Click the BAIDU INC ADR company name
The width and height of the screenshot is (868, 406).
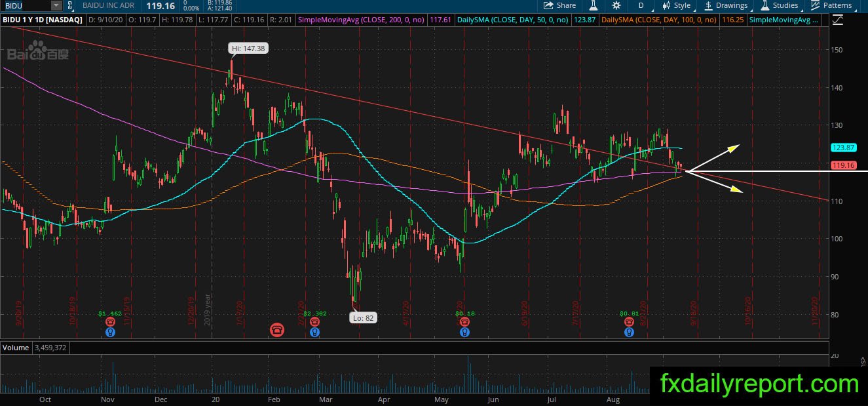[x=107, y=5]
